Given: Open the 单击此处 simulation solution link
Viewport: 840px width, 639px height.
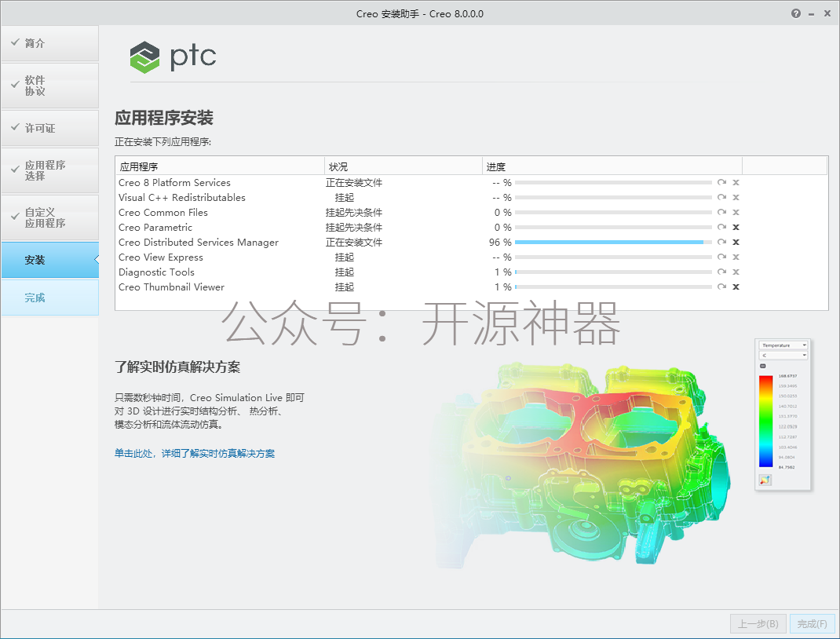Looking at the screenshot, I should click(x=195, y=454).
